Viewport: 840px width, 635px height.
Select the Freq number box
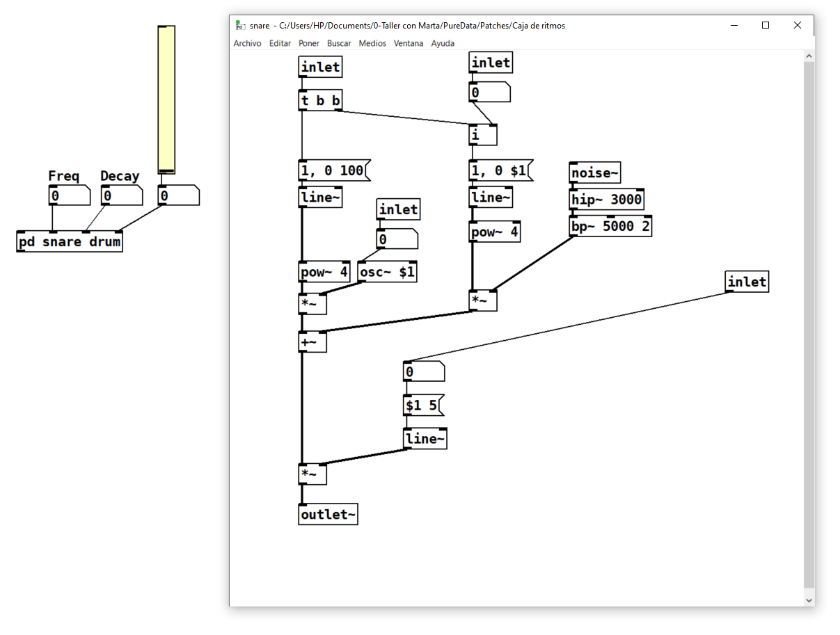(x=70, y=196)
